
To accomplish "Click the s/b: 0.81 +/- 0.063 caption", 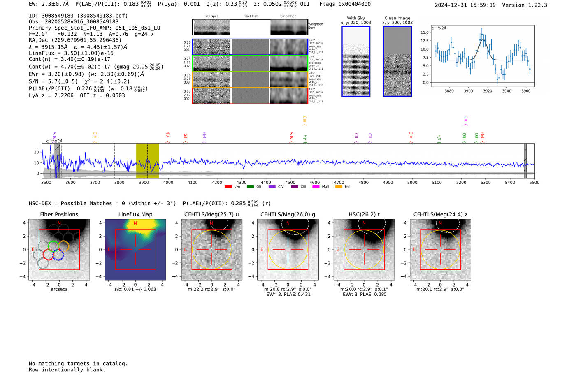I will pos(135,289).
